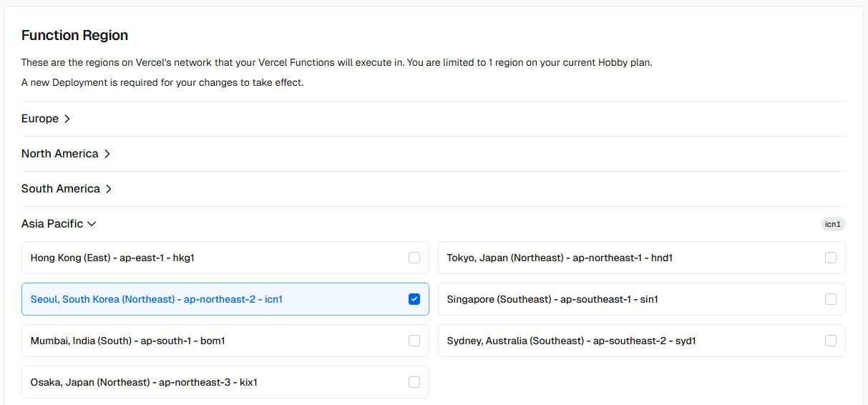
Task: Click the Seoul, South Korea highlighted label text
Action: [156, 299]
